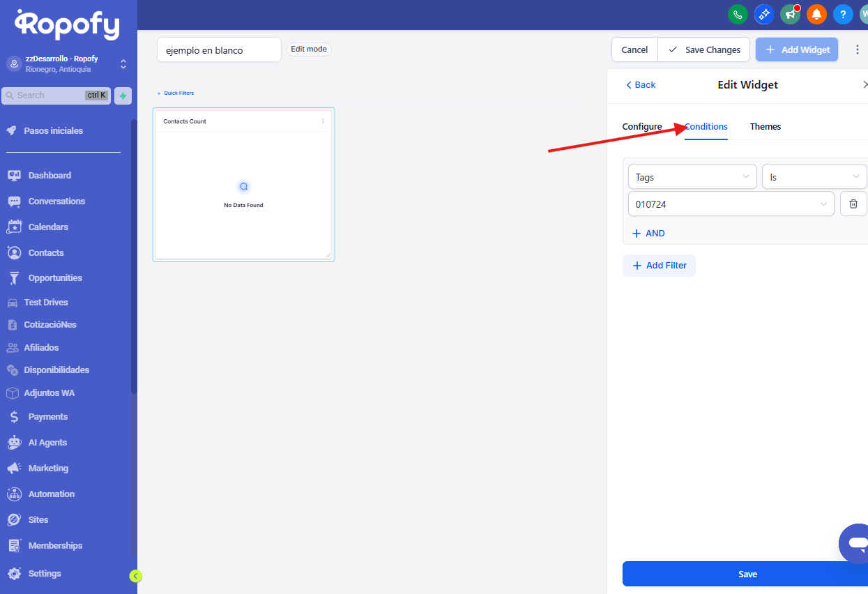The width and height of the screenshot is (868, 594).
Task: Click the megaphone announcements icon
Action: point(790,14)
